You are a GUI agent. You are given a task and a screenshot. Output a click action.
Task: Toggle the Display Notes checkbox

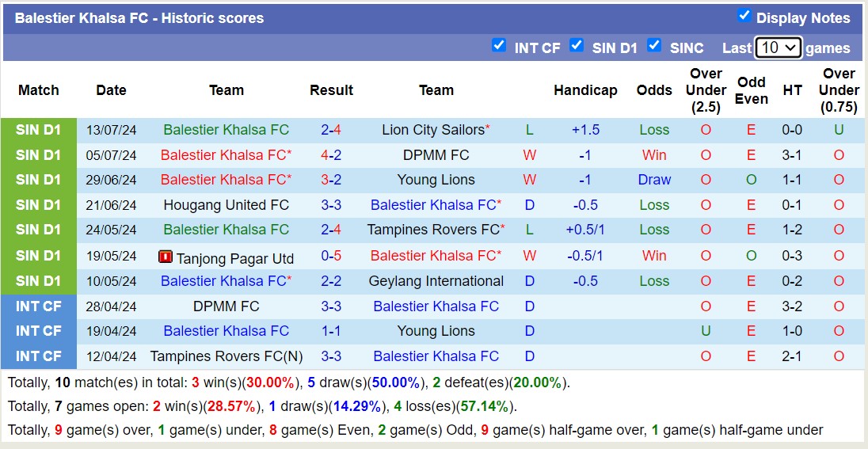(744, 16)
